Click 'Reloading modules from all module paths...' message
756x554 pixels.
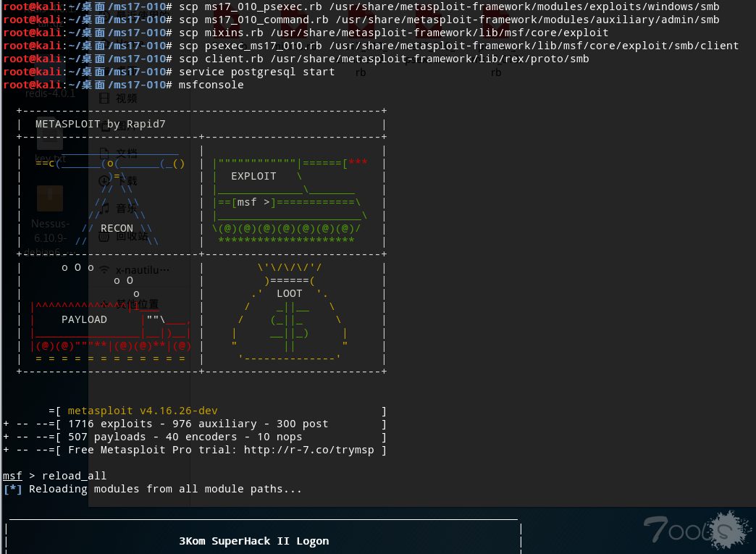pyautogui.click(x=165, y=489)
